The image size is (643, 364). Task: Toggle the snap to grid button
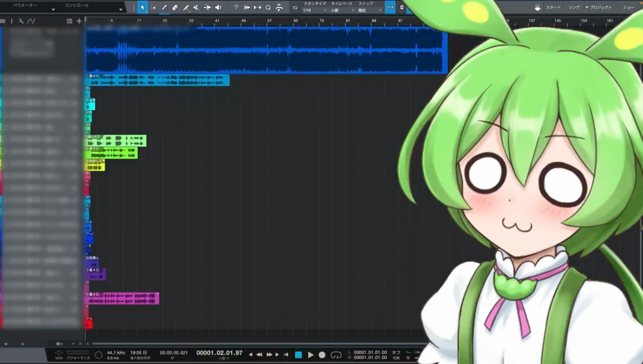[x=390, y=7]
